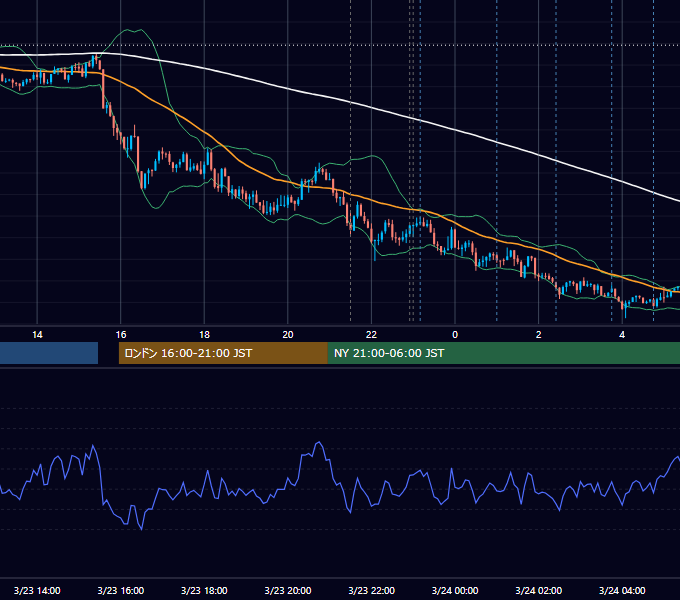The height and width of the screenshot is (600, 680).
Task: Click the '3/24 00:00' indicator time label
Action: tap(455, 590)
